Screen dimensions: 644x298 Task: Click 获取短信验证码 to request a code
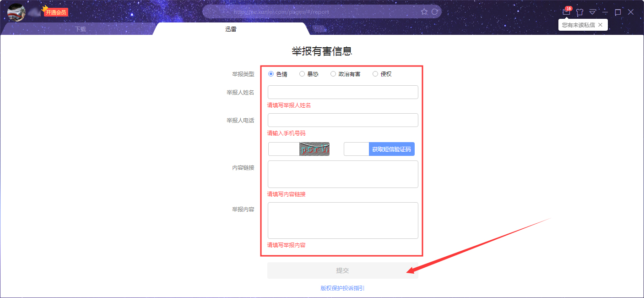point(392,149)
